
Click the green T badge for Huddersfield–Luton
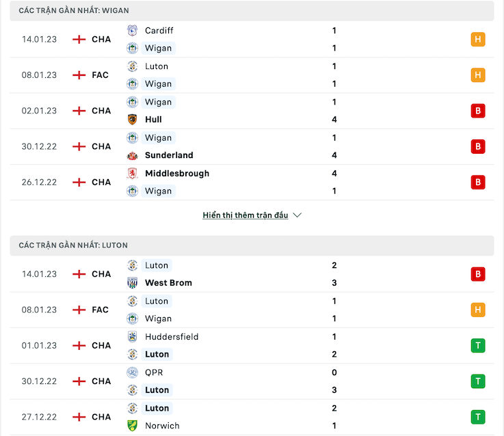477,346
